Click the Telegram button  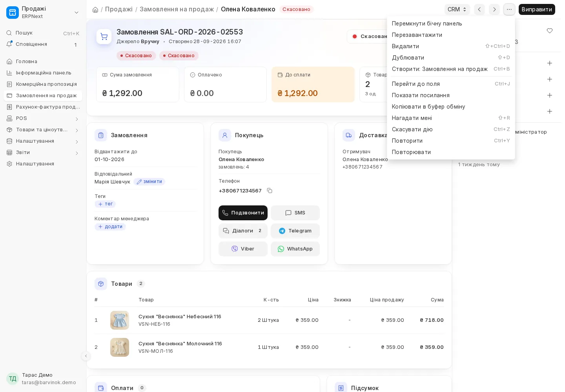coord(295,231)
